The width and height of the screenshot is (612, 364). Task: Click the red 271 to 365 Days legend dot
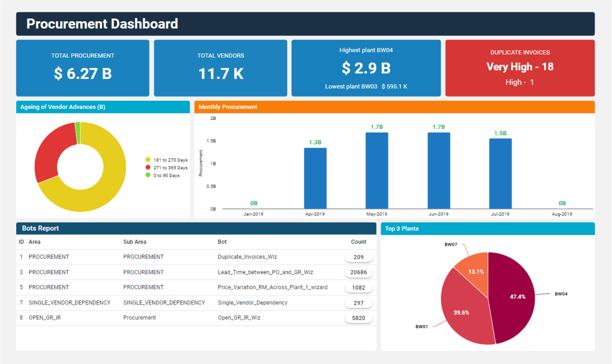[x=148, y=167]
